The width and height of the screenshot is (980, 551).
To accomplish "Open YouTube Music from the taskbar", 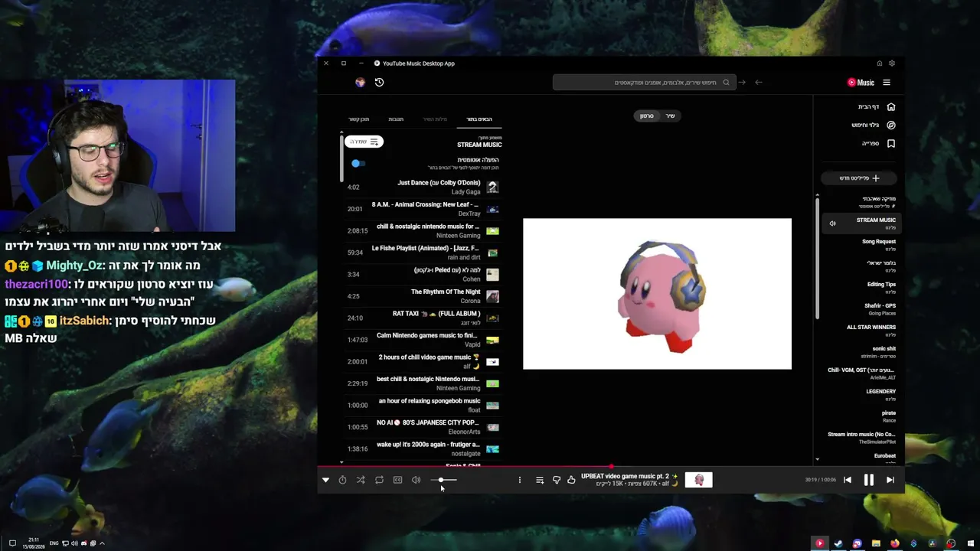I will (819, 543).
